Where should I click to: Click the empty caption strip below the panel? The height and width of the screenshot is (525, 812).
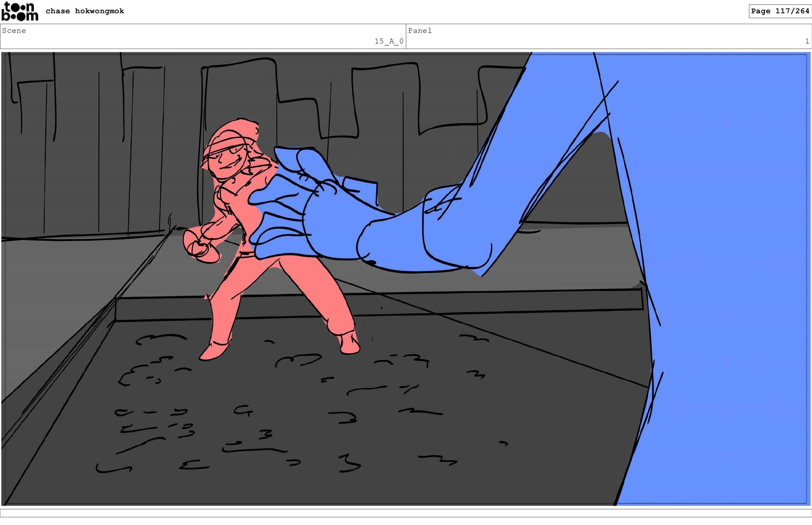[x=406, y=513]
